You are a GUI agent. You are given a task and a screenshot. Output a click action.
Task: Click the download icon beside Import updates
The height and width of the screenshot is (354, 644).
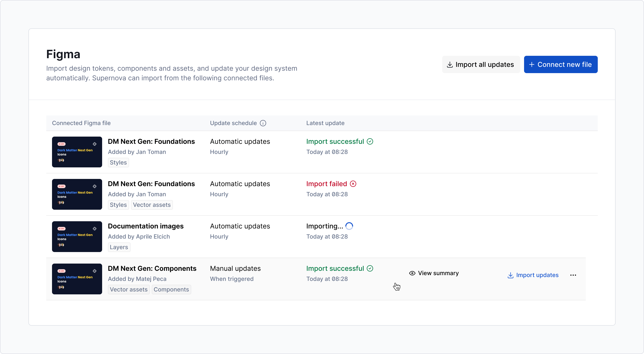pyautogui.click(x=510, y=275)
